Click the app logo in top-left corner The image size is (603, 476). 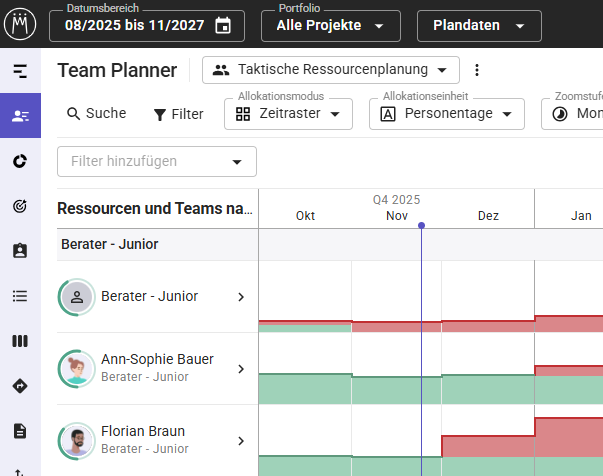click(x=20, y=24)
